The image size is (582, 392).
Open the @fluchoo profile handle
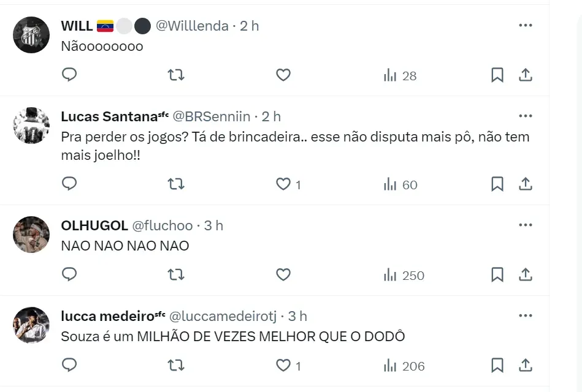(x=163, y=225)
